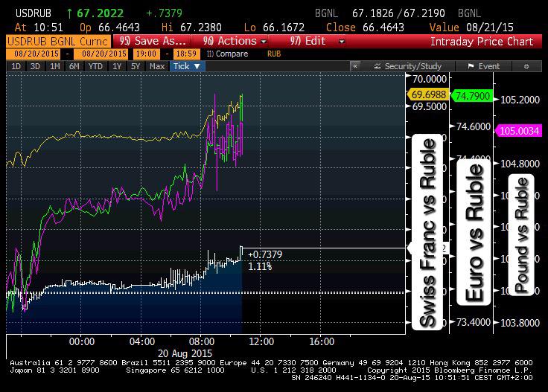Click the 103.8000 axis label
Image resolution: width=548 pixels, height=392 pixels.
coord(520,323)
